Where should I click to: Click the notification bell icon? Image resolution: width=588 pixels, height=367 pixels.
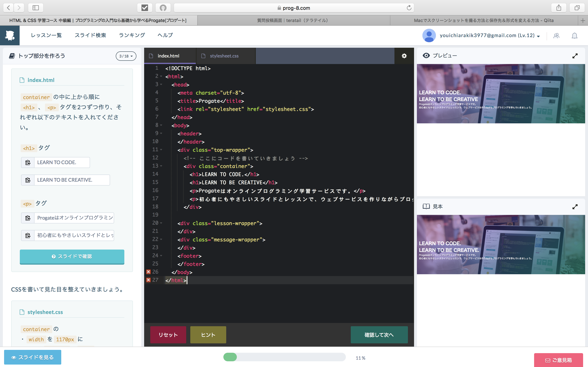pyautogui.click(x=574, y=35)
